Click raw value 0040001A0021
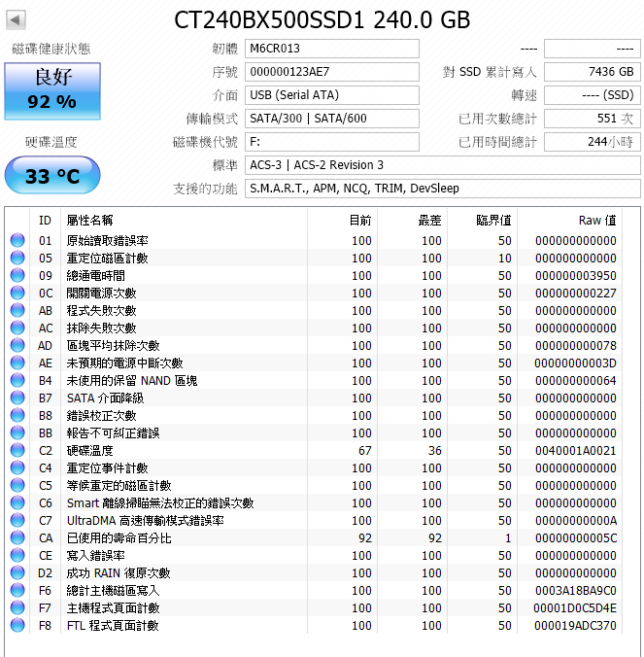644x657 pixels. pyautogui.click(x=576, y=451)
